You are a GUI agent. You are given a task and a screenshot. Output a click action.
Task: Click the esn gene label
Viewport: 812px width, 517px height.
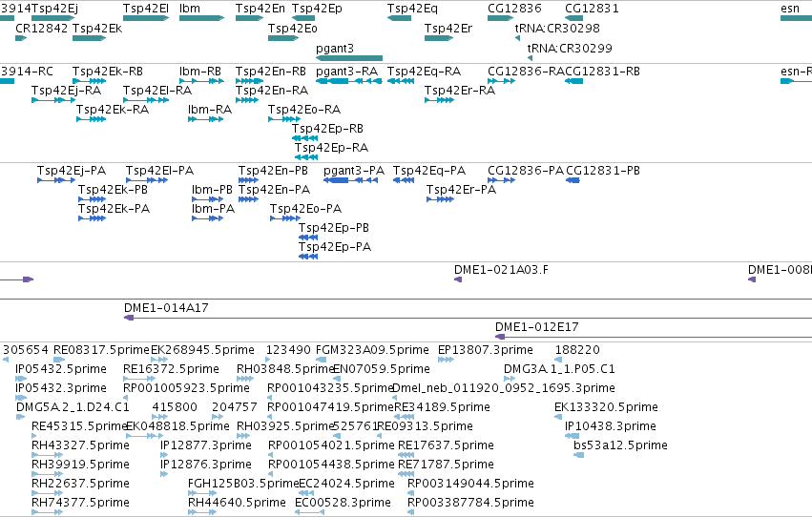(790, 9)
